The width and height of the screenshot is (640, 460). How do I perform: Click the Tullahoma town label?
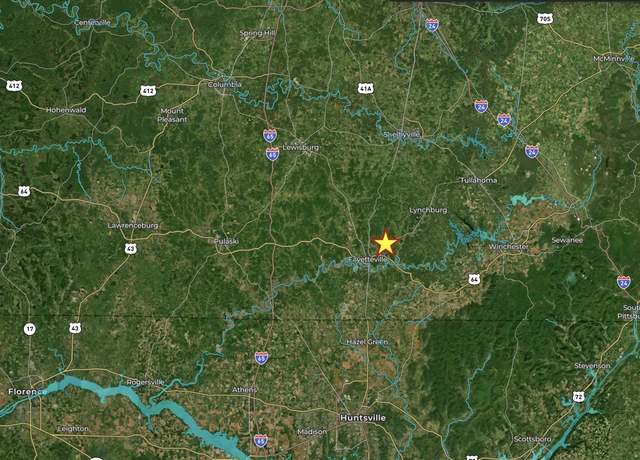tap(478, 180)
